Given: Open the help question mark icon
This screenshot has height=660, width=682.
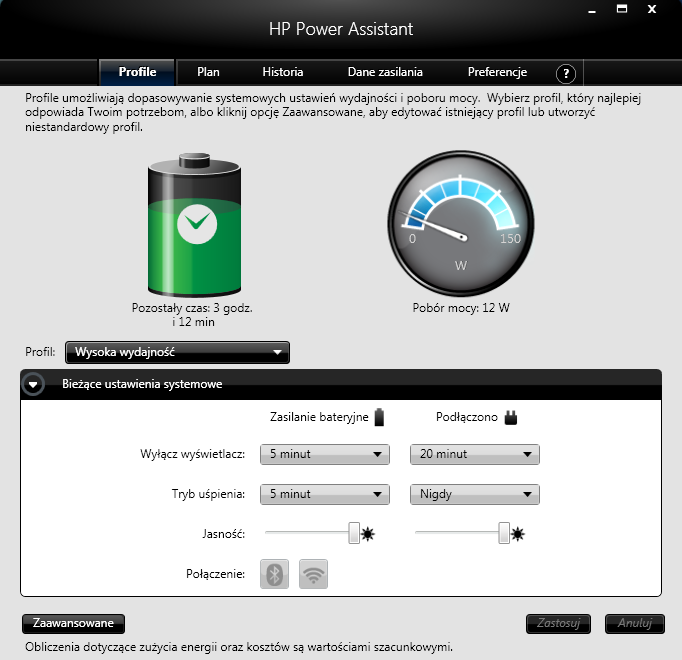Looking at the screenshot, I should (x=566, y=74).
